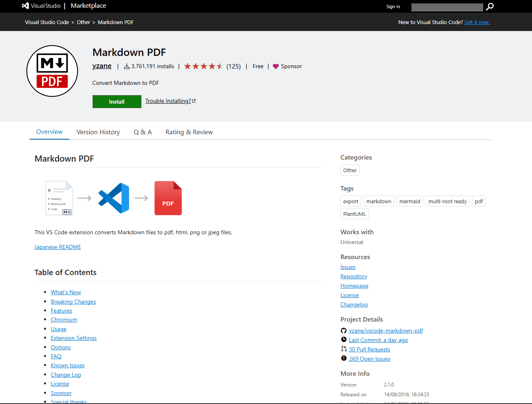532x404 pixels.
Task: Jump to Change Log section
Action: tap(66, 375)
